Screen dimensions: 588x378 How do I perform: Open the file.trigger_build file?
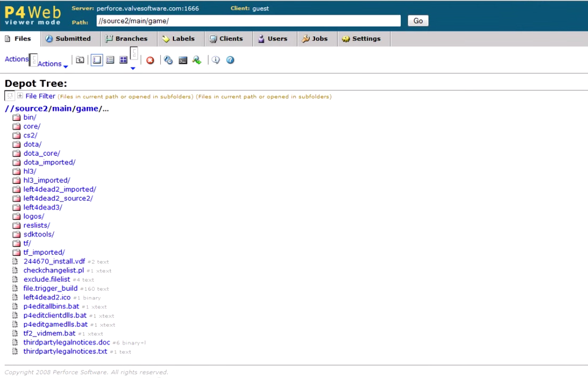(51, 288)
